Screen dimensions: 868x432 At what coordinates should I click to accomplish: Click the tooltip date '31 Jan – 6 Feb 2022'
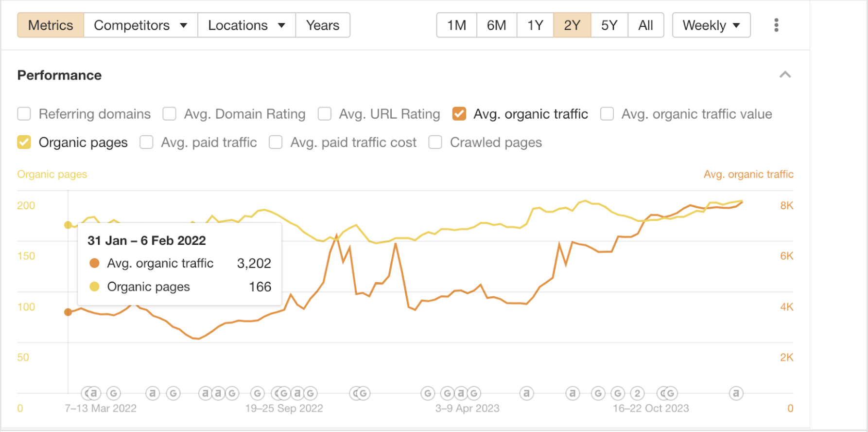(x=147, y=240)
